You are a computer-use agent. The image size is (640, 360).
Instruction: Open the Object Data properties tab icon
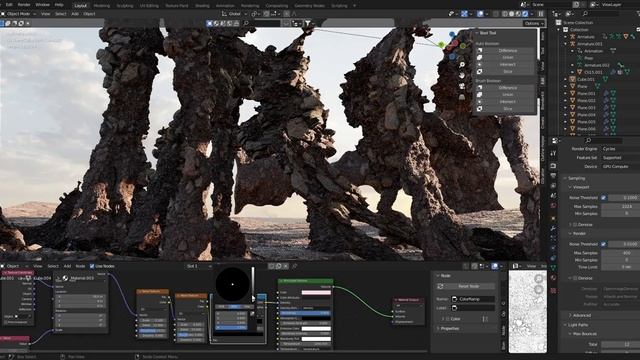pos(553,268)
